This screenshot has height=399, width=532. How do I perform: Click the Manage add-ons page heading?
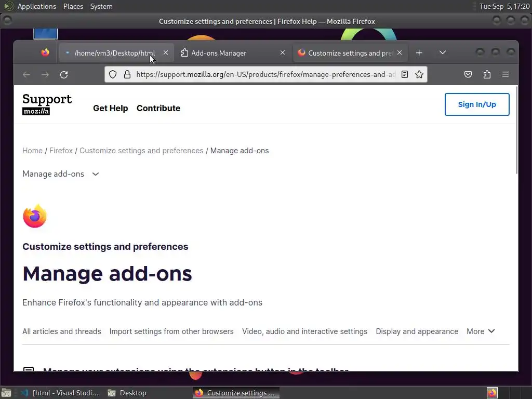click(107, 273)
